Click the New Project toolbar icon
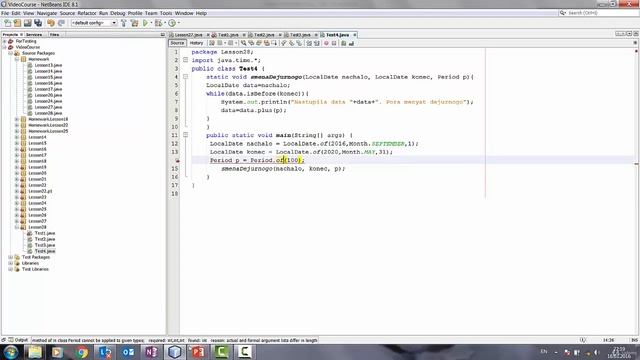The image size is (640, 360). (x=17, y=23)
